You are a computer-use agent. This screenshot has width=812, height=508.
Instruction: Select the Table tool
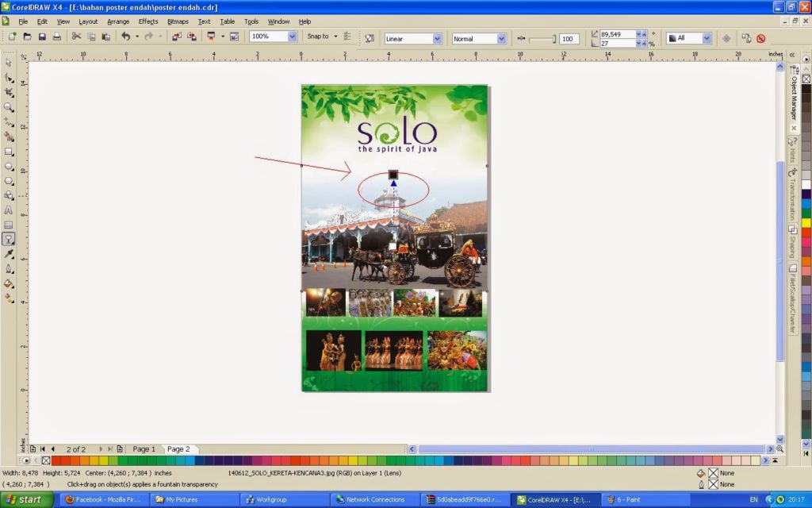click(9, 225)
